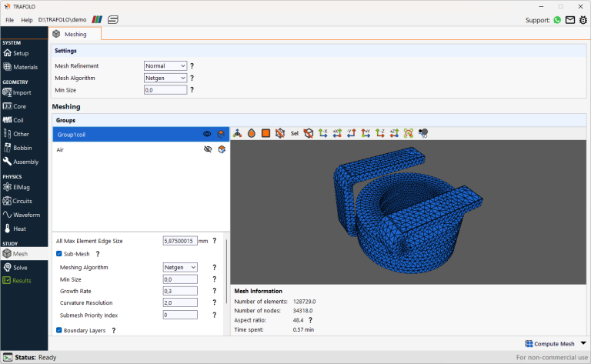Click the Growth Rate input field
The height and width of the screenshot is (364, 591).
[x=180, y=291]
